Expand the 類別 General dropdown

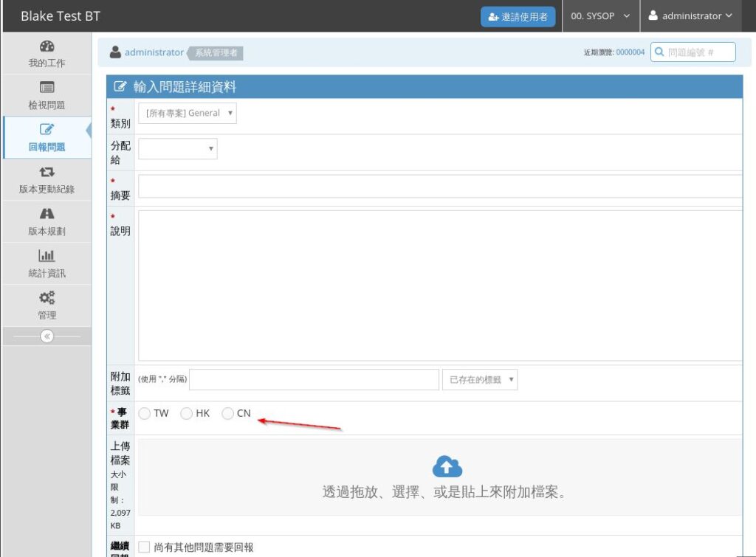pos(188,113)
